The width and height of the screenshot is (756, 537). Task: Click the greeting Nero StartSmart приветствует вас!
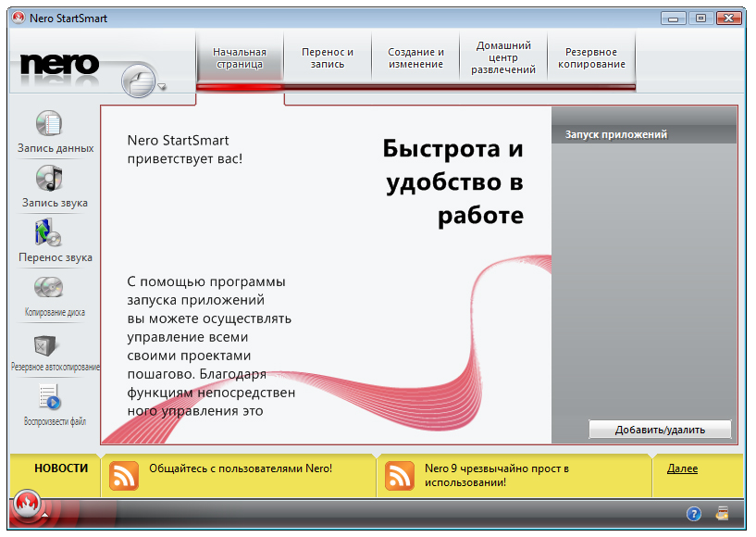point(185,149)
